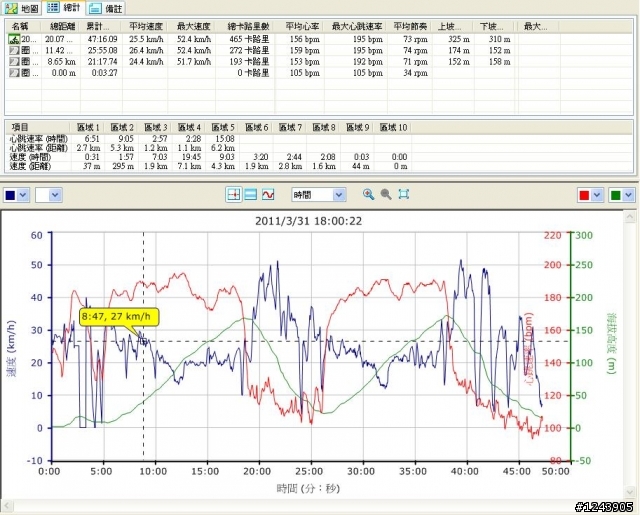Toggle the curve smoothing chart button
640x515 pixels.
click(x=268, y=195)
